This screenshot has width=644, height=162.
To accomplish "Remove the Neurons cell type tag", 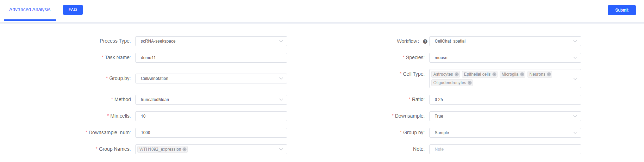I will [549, 74].
